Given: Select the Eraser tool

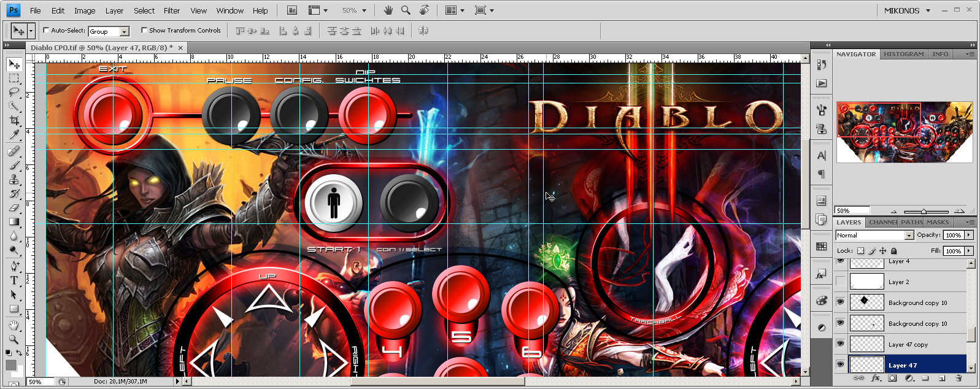Looking at the screenshot, I should (14, 207).
